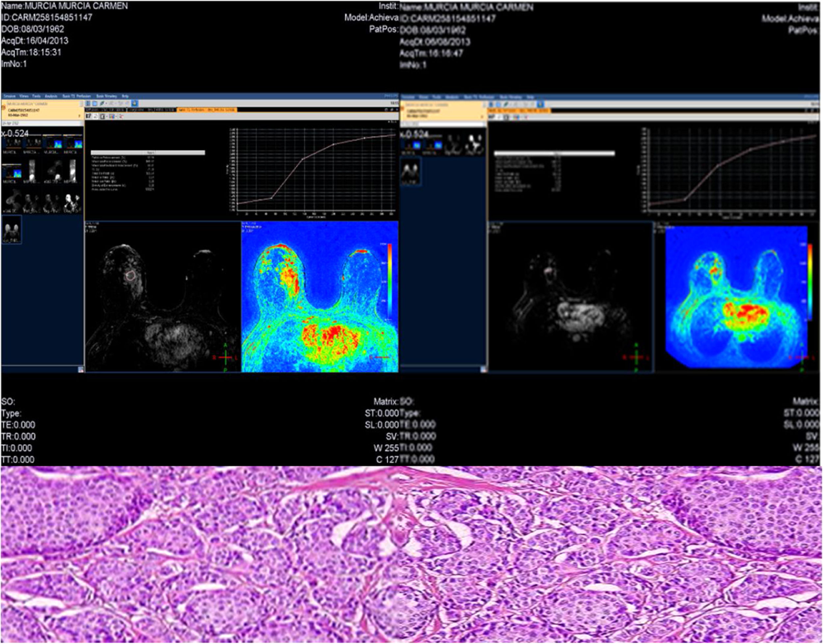The width and height of the screenshot is (823, 644).
Task: Open bottom breast thumbnail in left series panel
Action: coord(12,229)
